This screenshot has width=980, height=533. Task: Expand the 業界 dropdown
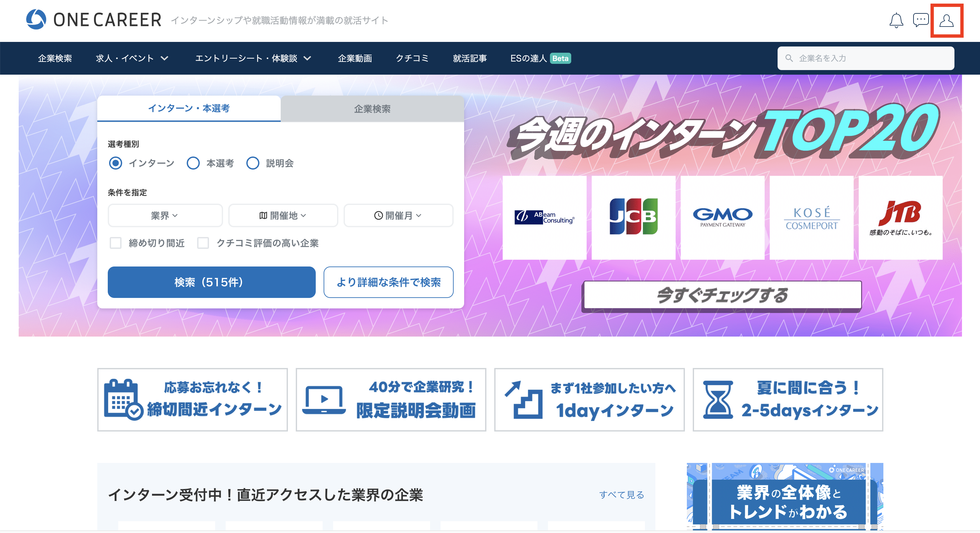(165, 215)
